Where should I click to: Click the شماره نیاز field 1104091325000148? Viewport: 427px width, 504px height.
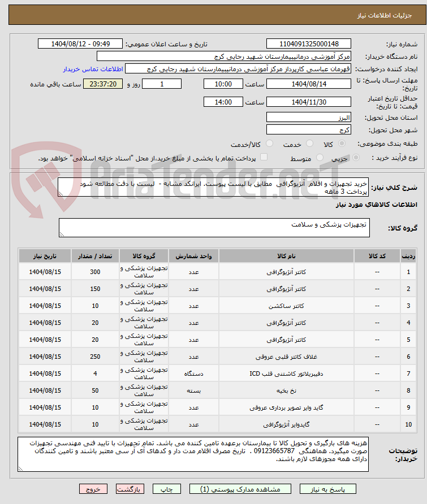309,44
